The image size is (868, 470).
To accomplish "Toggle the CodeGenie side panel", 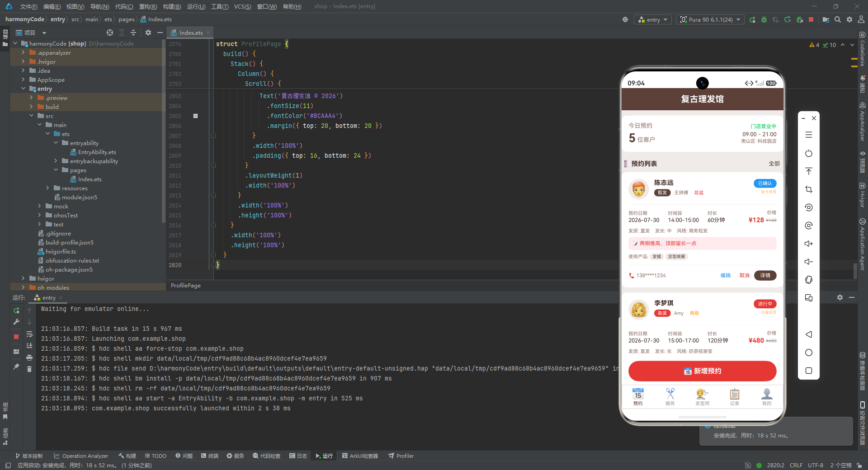I will click(863, 49).
